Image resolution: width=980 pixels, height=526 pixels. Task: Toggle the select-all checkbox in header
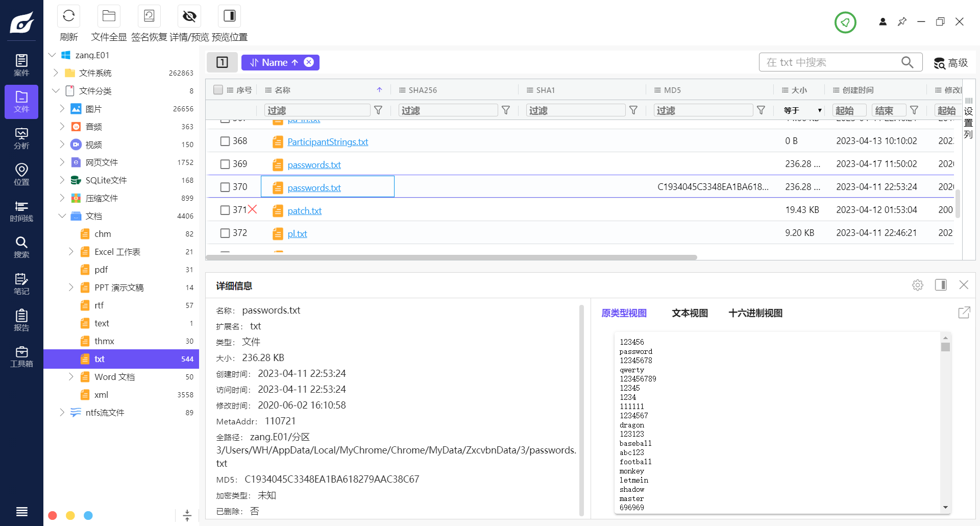[x=218, y=90]
